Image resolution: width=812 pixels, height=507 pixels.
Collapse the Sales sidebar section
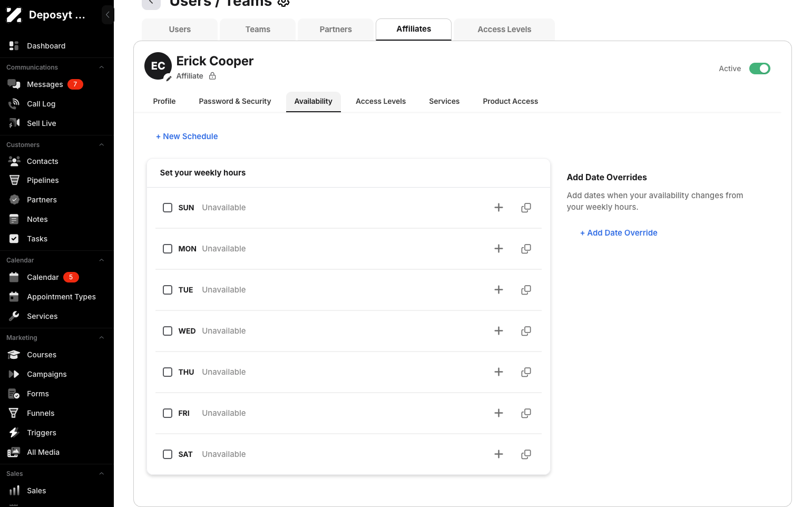[x=102, y=474]
